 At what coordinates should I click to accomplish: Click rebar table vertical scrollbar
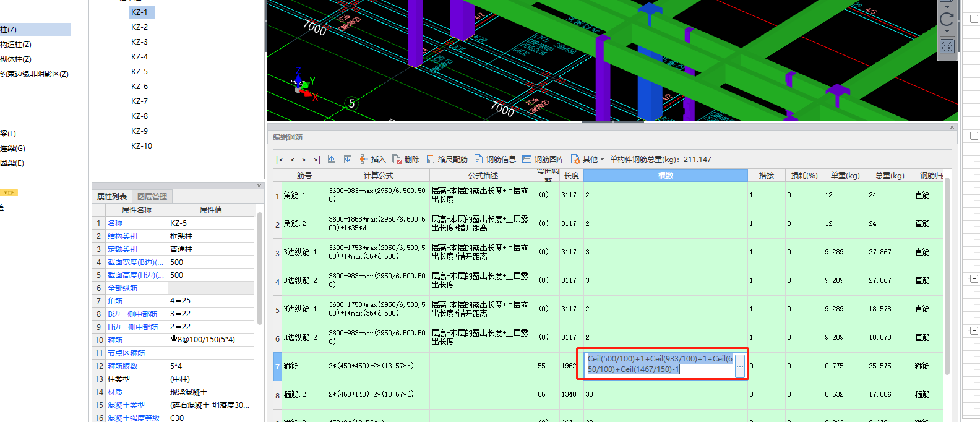[x=947, y=276]
